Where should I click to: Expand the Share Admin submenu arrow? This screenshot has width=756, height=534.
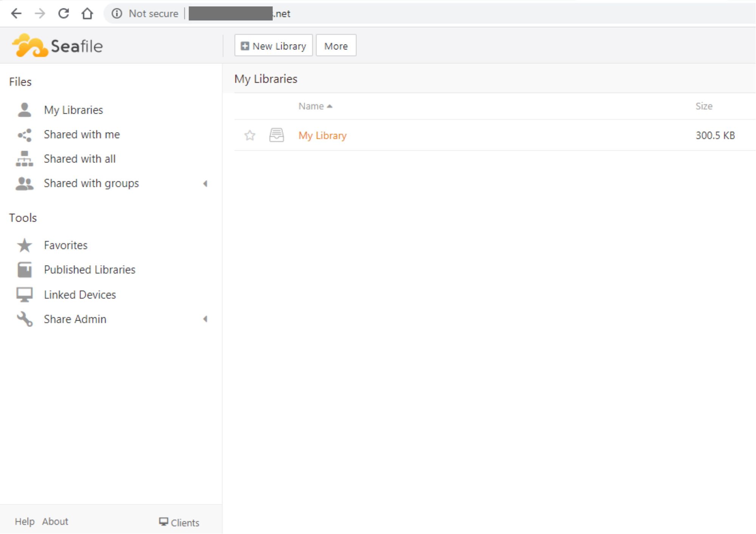tap(205, 319)
